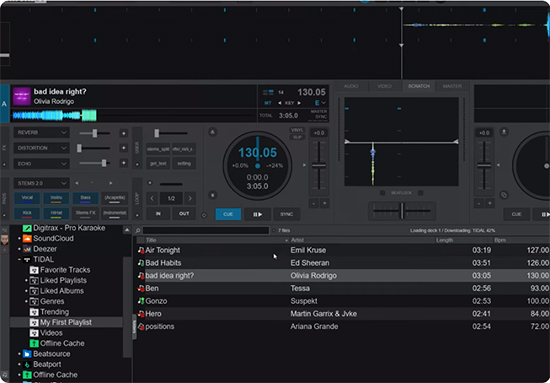The height and width of the screenshot is (383, 550).
Task: Switch to the SCRATCH mixer tab
Action: [x=418, y=86]
